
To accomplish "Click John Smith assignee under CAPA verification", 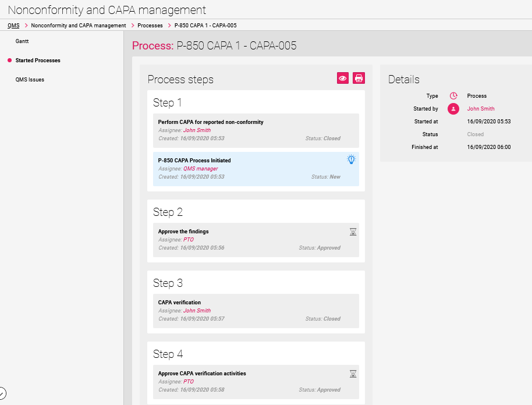I will tap(197, 311).
